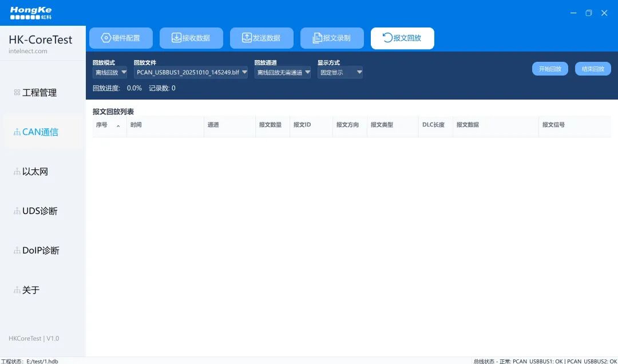Open the 回放模式 dropdown
The height and width of the screenshot is (364, 618).
[109, 72]
